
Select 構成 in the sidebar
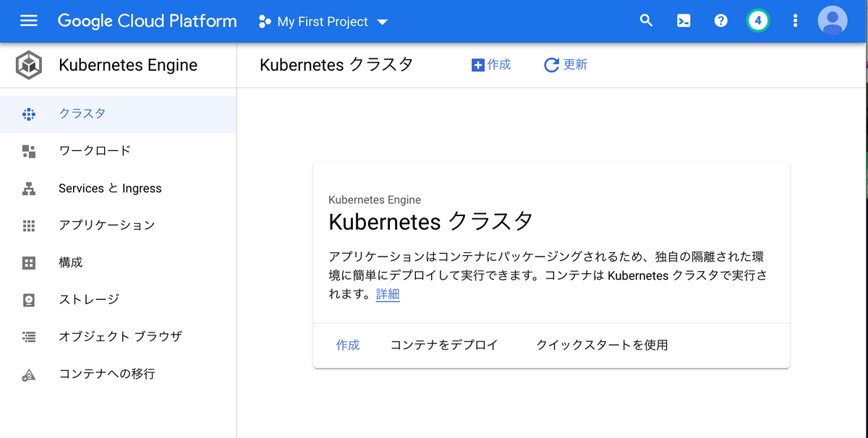click(x=118, y=262)
